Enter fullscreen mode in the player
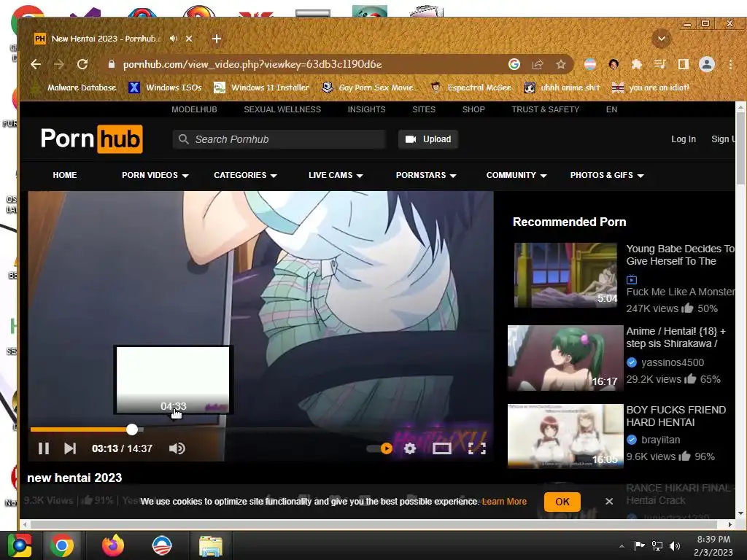This screenshot has height=560, width=747. [x=477, y=448]
